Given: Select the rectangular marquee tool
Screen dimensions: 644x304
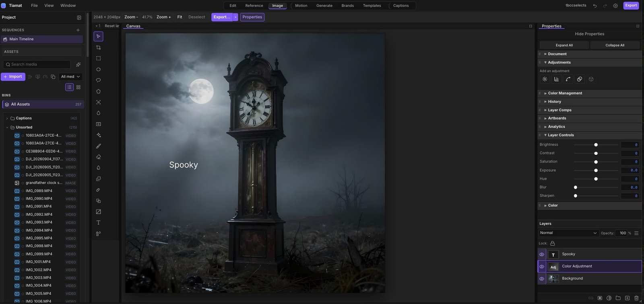Looking at the screenshot, I should tap(98, 58).
